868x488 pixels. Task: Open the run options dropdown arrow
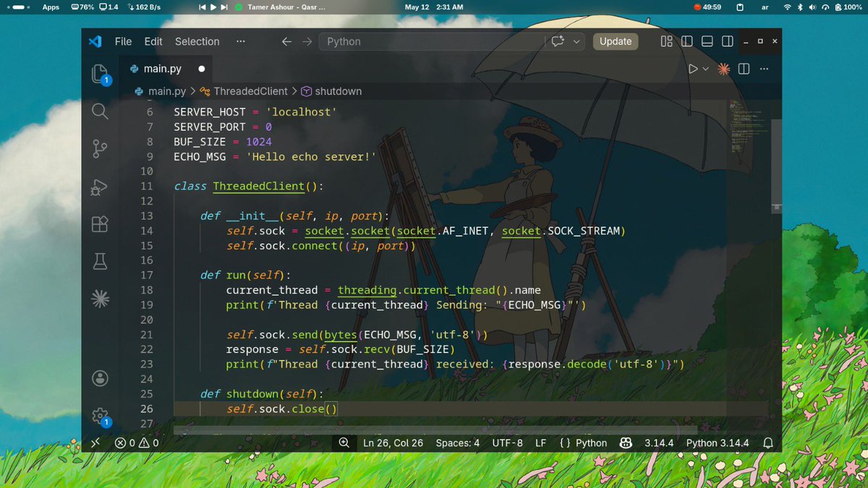705,69
